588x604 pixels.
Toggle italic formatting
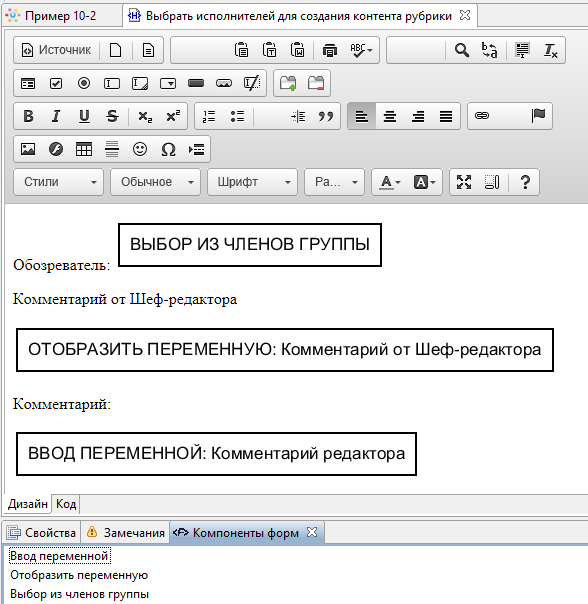click(56, 116)
